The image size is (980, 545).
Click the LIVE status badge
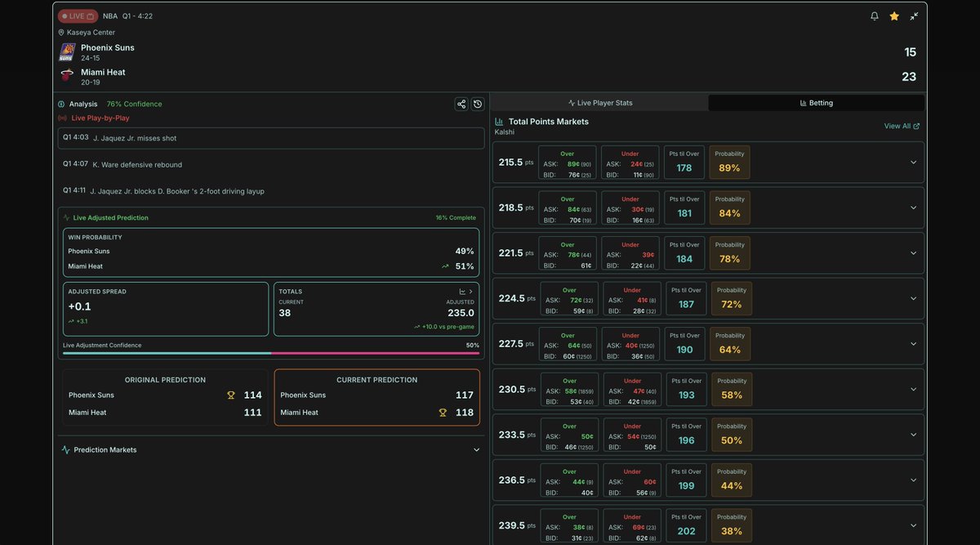(x=78, y=16)
